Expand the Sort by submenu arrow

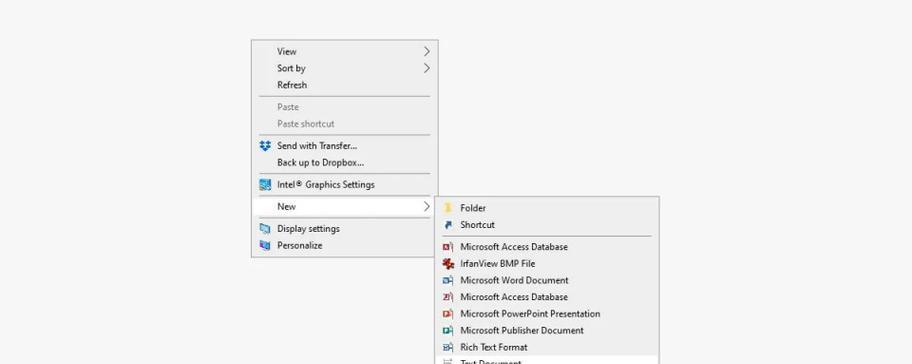(427, 69)
